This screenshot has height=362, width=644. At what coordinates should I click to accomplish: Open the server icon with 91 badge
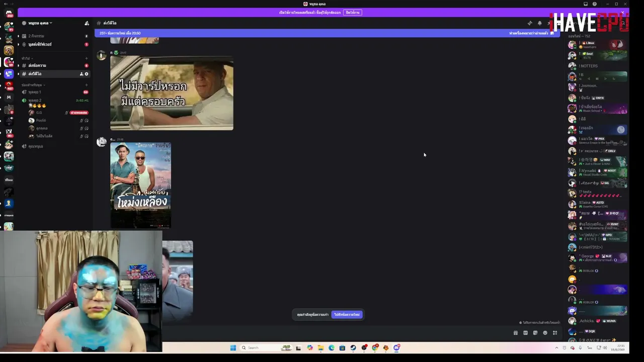[9, 26]
